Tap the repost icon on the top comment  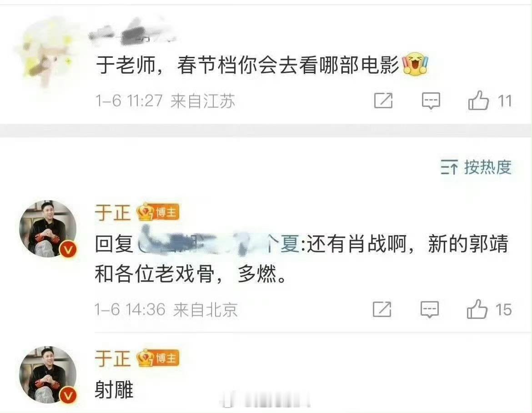383,101
